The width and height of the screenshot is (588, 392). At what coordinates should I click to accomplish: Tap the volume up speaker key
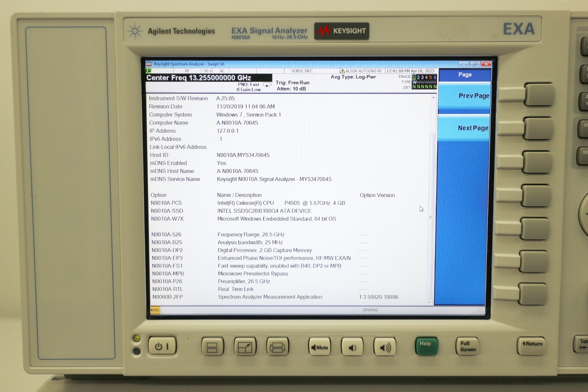(385, 347)
